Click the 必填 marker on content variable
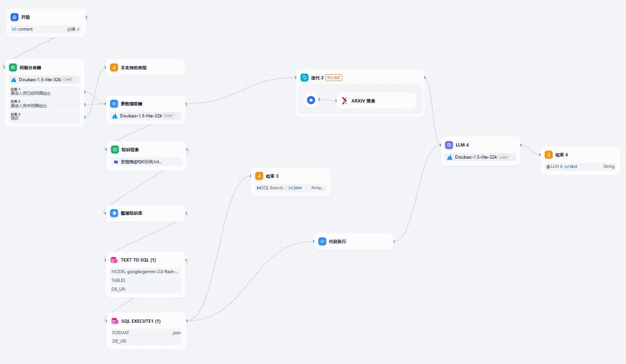626x364 pixels. (x=71, y=29)
